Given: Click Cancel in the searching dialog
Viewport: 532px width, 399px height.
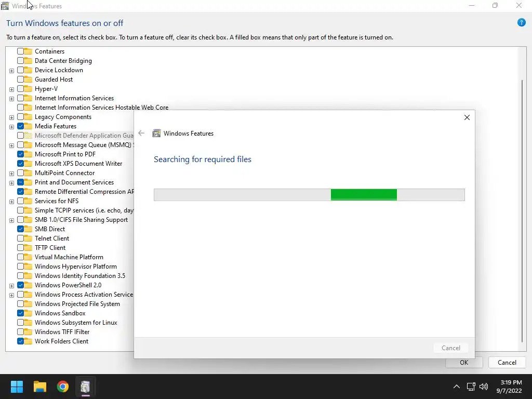Looking at the screenshot, I should tap(451, 348).
